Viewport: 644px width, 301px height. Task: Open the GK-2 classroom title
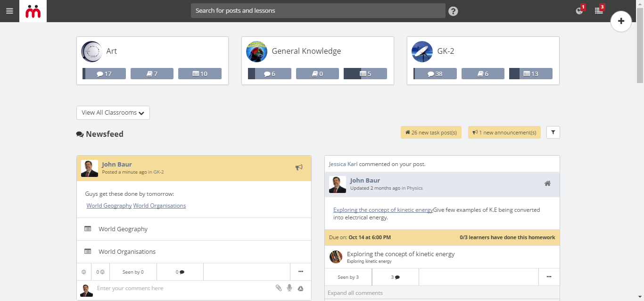point(446,51)
